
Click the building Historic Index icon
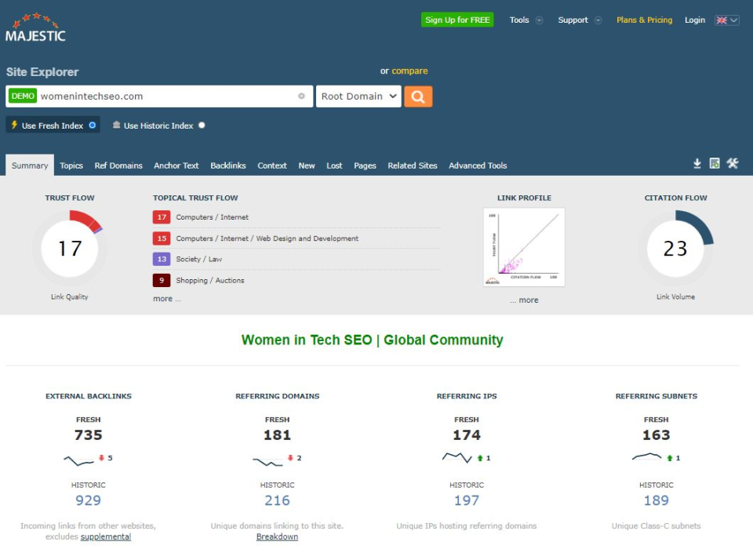116,125
